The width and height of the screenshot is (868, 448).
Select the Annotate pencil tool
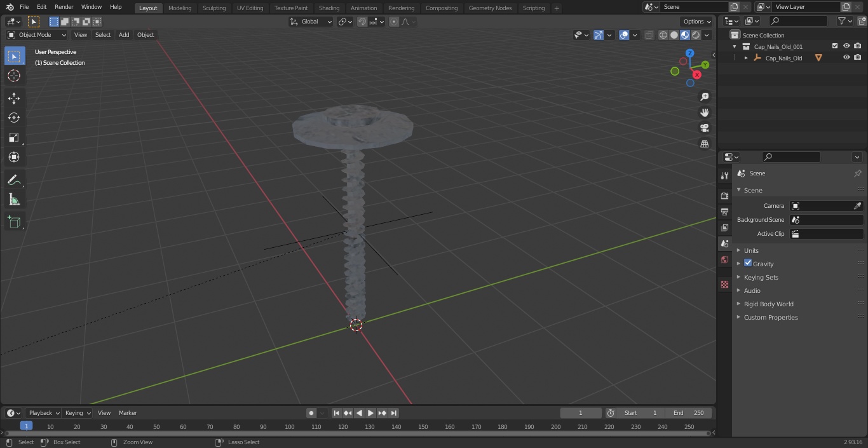pos(14,180)
